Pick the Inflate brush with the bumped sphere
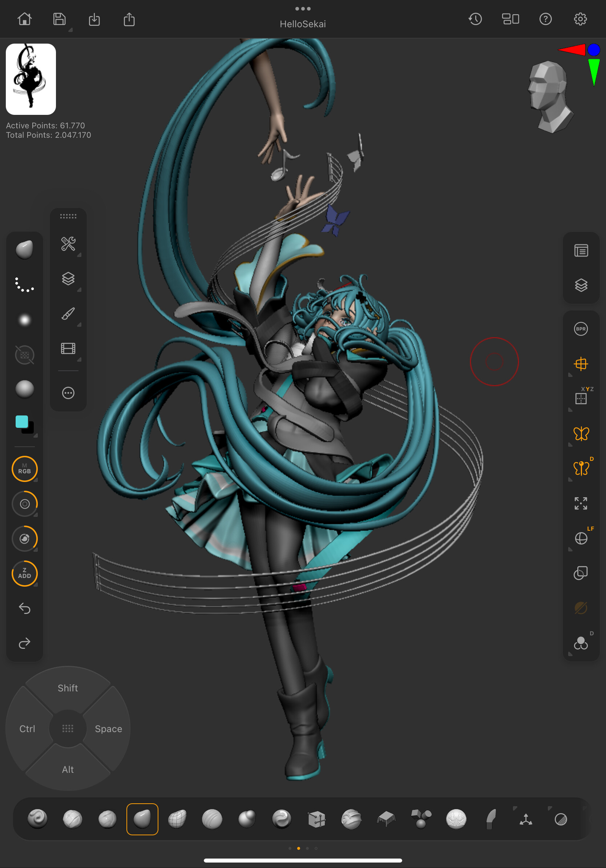Image resolution: width=606 pixels, height=868 pixels. click(x=247, y=819)
